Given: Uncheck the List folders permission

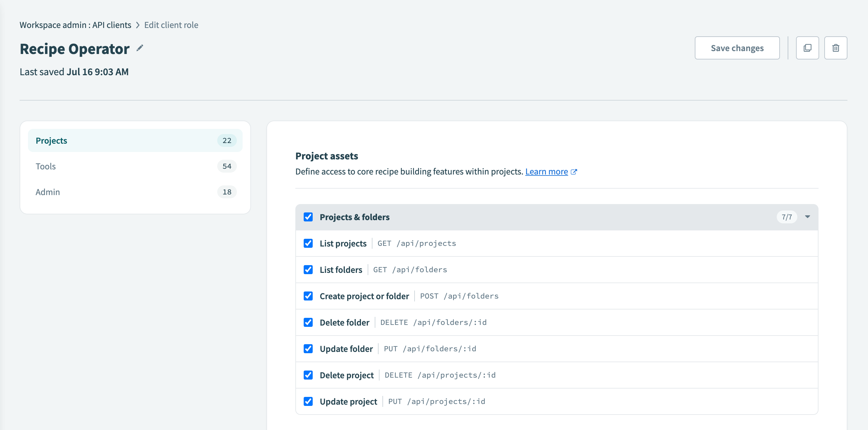Looking at the screenshot, I should [308, 270].
